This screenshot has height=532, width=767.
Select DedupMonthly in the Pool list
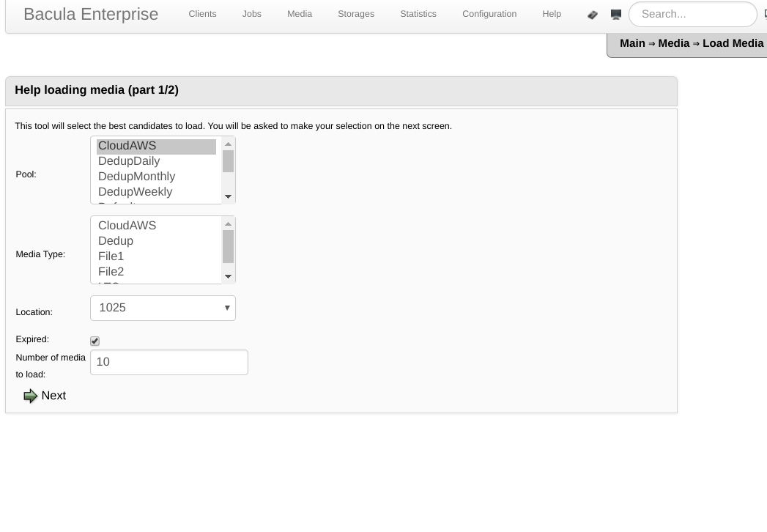pos(157,177)
